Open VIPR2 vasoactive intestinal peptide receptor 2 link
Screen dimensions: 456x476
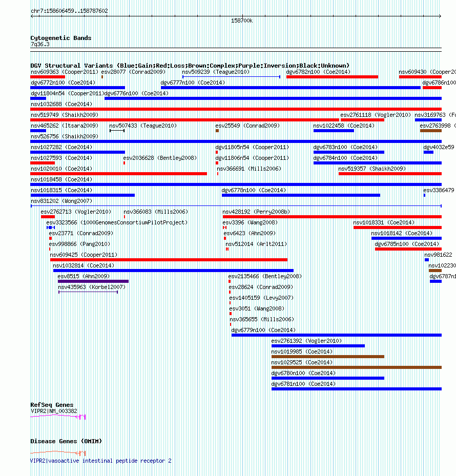(101, 461)
